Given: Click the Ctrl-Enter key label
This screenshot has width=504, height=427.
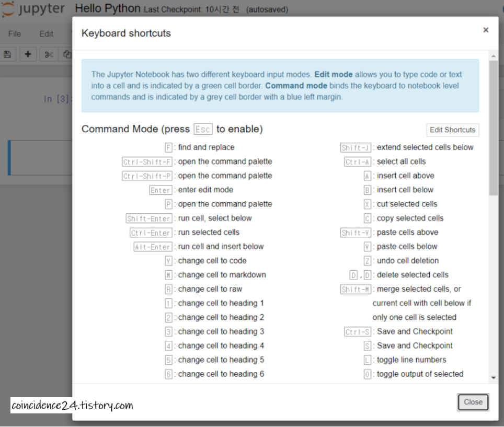Looking at the screenshot, I should (x=151, y=233).
